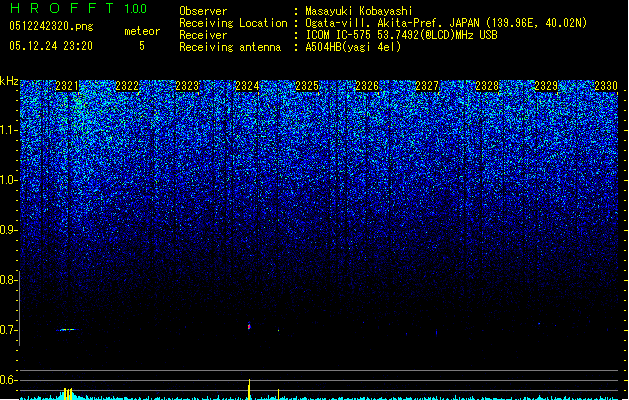Click the 2323 time marker
This screenshot has width=629, height=400.
[x=187, y=86]
